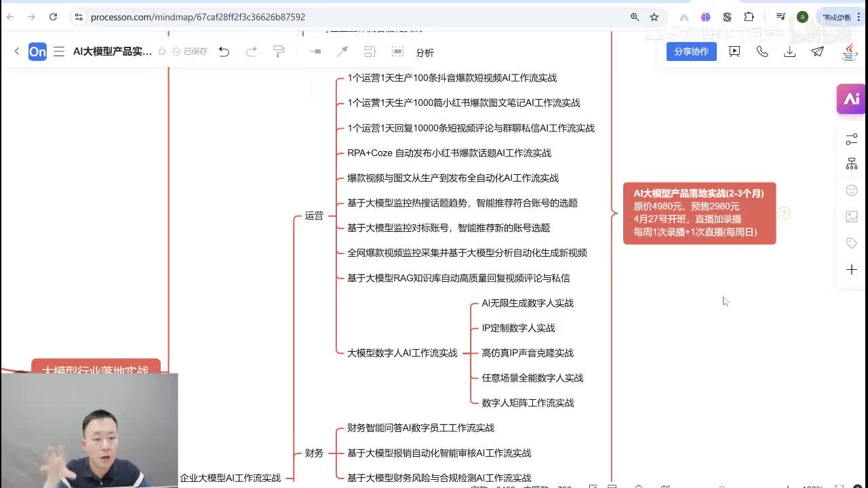Redo the last mindmap edit
Viewport: 868px width, 488px height.
(251, 52)
